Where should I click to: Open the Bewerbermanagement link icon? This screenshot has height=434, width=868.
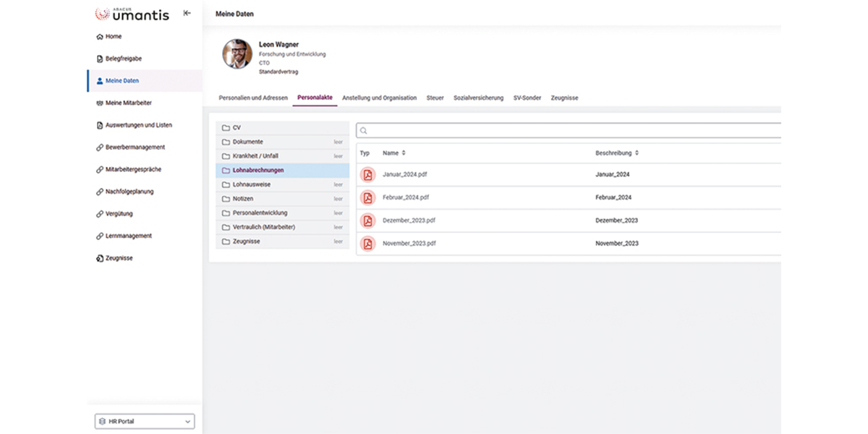tap(99, 147)
